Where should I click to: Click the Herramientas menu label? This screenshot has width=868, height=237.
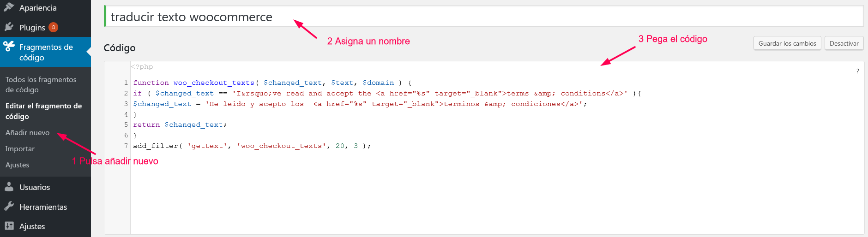(x=43, y=207)
